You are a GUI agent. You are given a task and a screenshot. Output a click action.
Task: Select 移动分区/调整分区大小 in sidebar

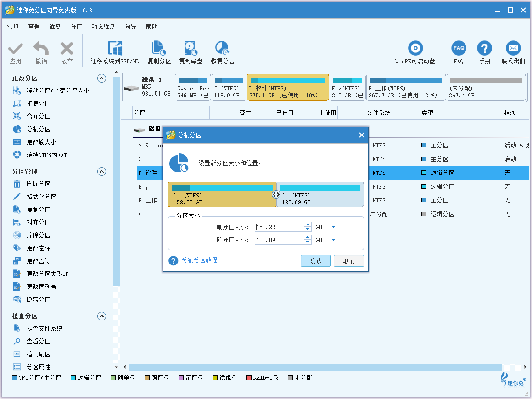(58, 90)
